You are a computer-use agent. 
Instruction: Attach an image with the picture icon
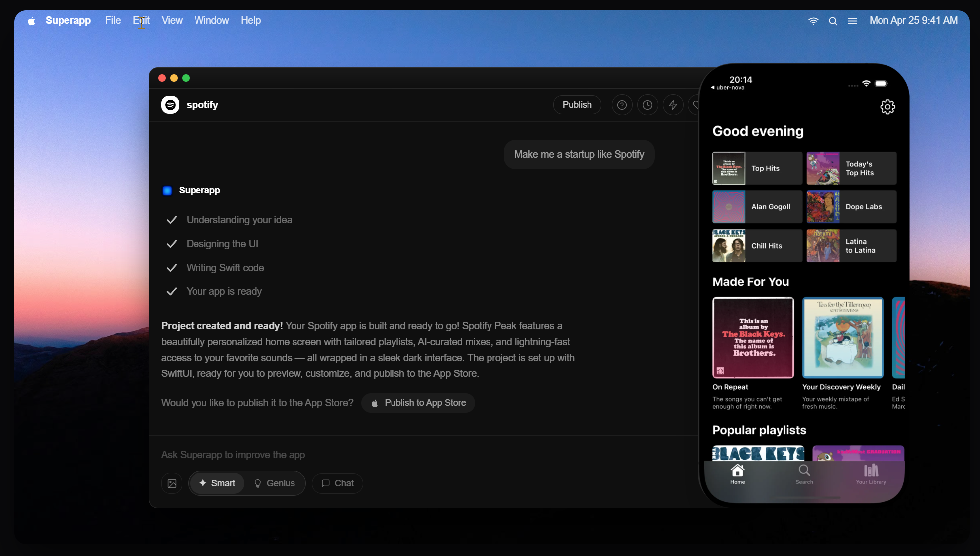click(x=172, y=483)
